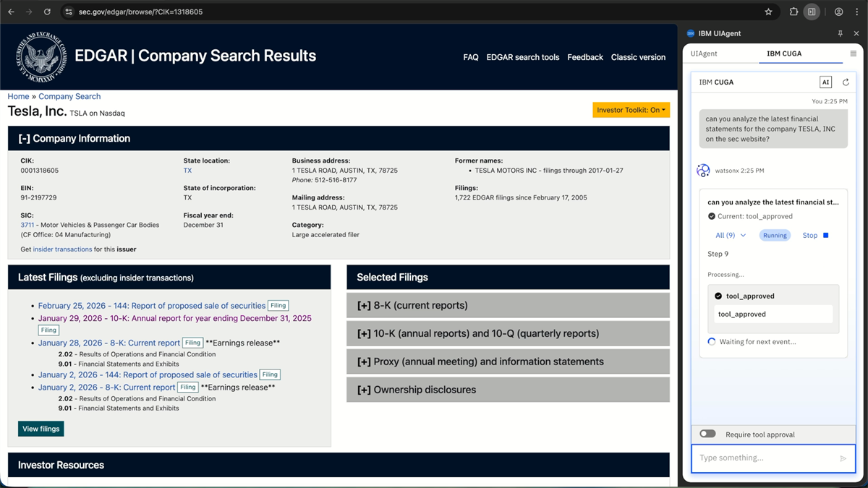This screenshot has height=488, width=868.
Task: Click the SEC seal logo
Action: (x=42, y=56)
